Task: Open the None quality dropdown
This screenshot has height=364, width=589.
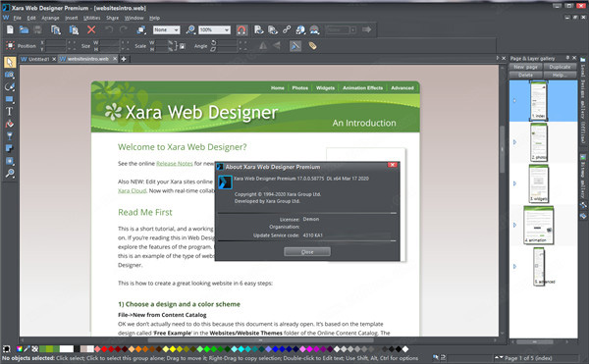Action: (x=167, y=30)
